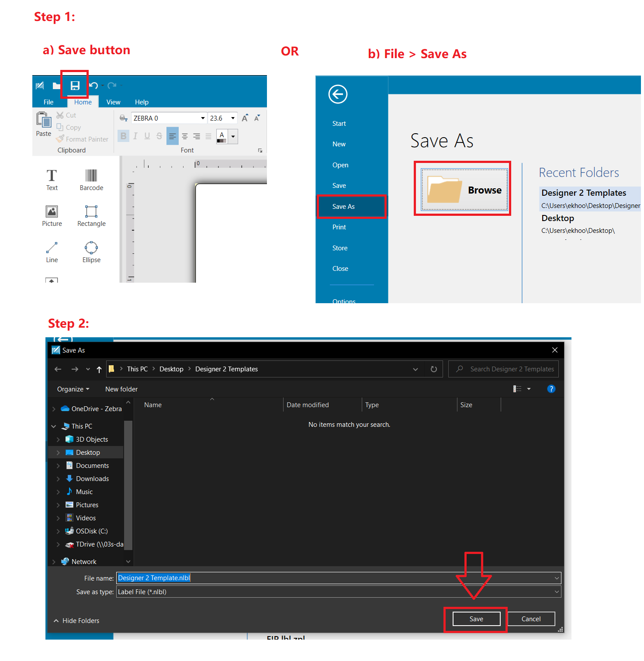
Task: Open the Print option in the File menu
Action: tap(339, 227)
